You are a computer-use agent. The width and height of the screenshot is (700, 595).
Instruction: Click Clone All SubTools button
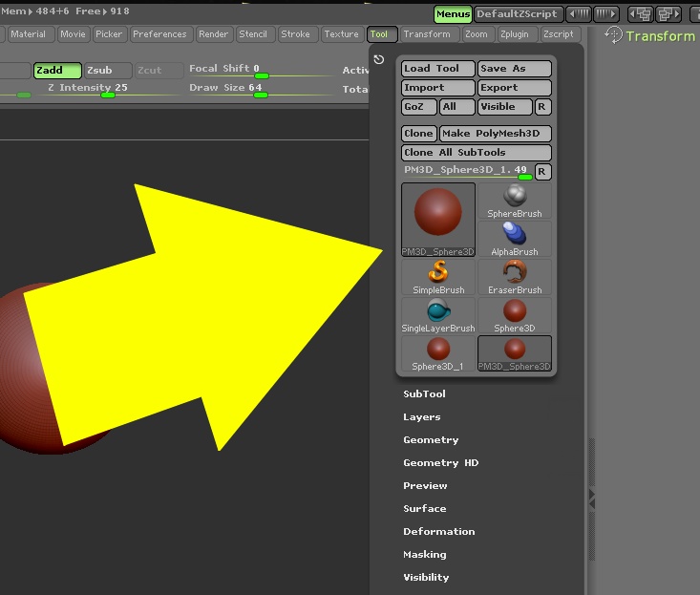[477, 153]
